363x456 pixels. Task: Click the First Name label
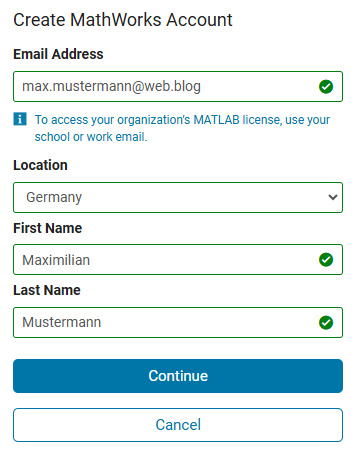(48, 228)
